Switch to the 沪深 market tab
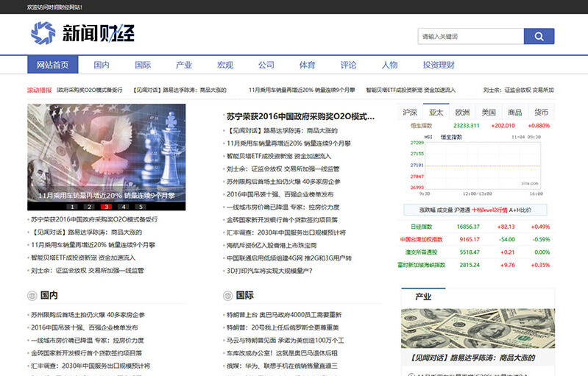The height and width of the screenshot is (376, 588). [410, 112]
